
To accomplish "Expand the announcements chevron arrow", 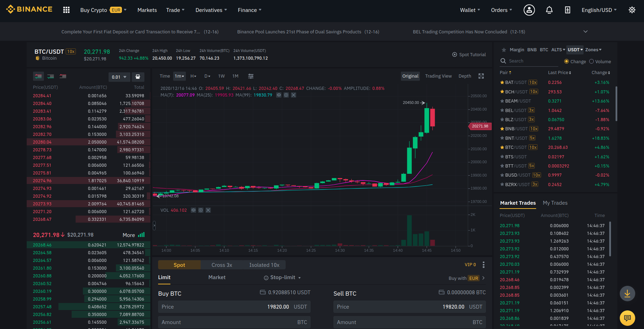I will click(x=585, y=32).
